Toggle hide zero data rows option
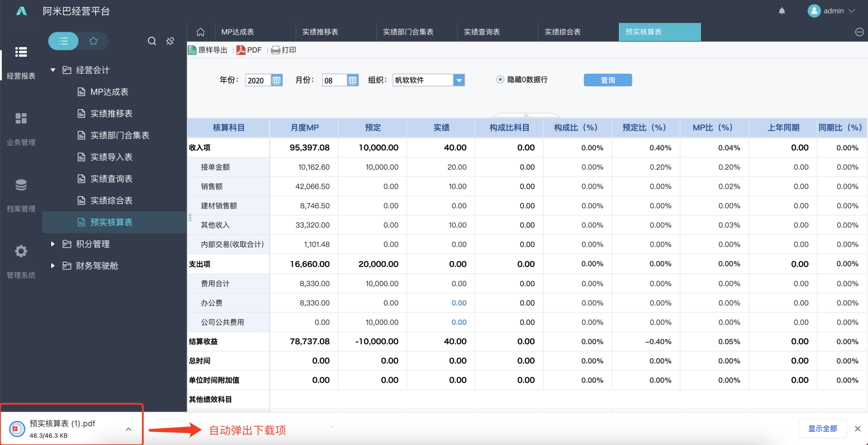The height and width of the screenshot is (445, 868). [500, 80]
